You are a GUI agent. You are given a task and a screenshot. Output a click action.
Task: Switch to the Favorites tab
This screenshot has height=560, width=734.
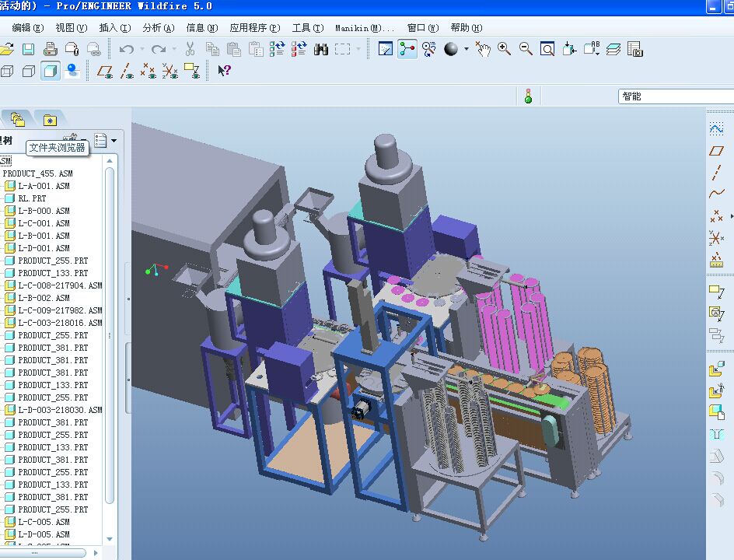[50, 120]
